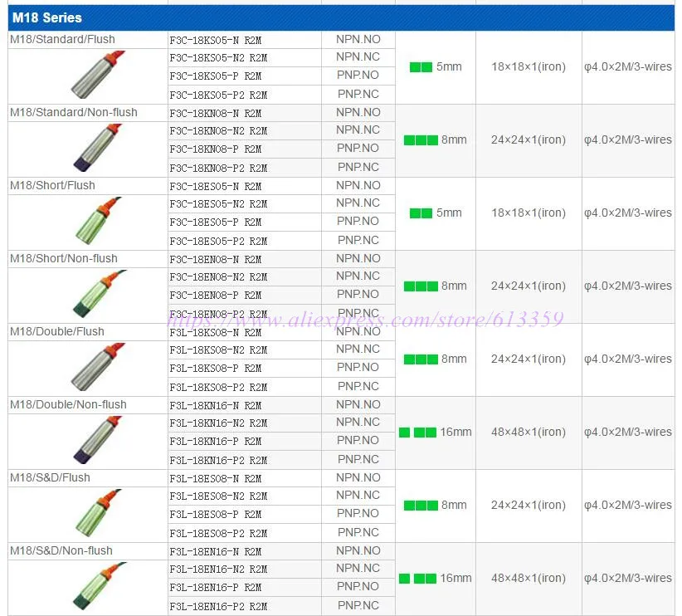Image resolution: width=682 pixels, height=616 pixels.
Task: Open the M18/Double/Flush sensor photo
Action: click(x=98, y=367)
